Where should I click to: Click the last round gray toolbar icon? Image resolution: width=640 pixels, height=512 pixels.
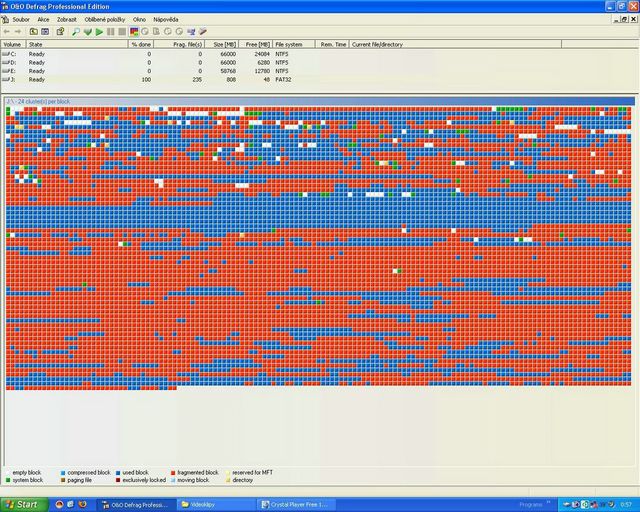179,32
